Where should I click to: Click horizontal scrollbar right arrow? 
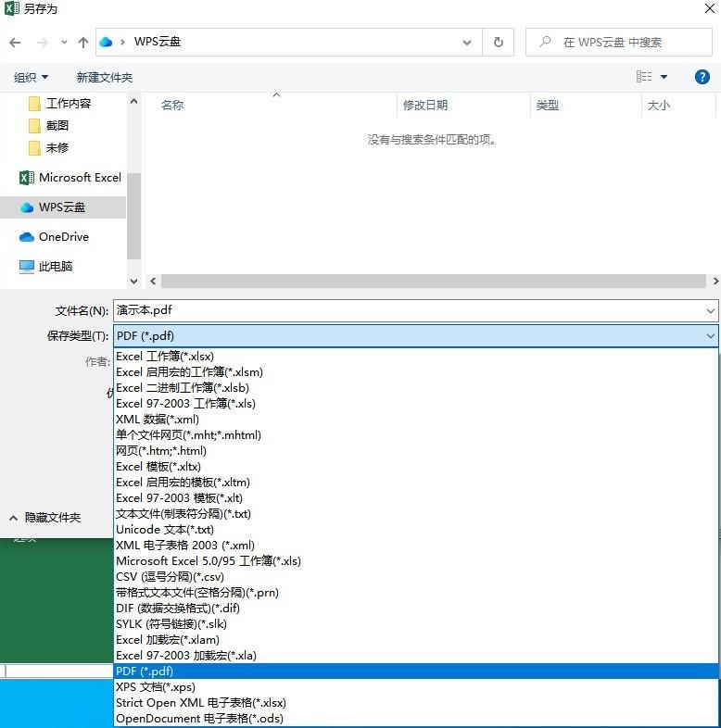point(715,281)
